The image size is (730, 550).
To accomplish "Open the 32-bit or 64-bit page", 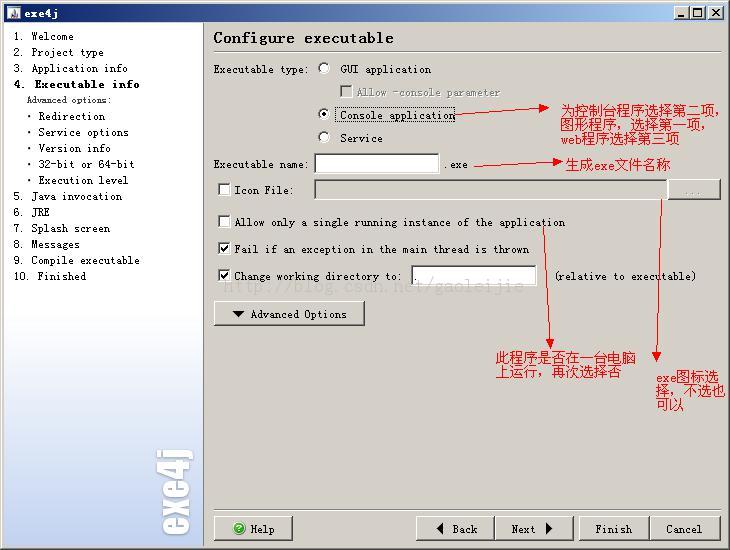I will point(87,164).
